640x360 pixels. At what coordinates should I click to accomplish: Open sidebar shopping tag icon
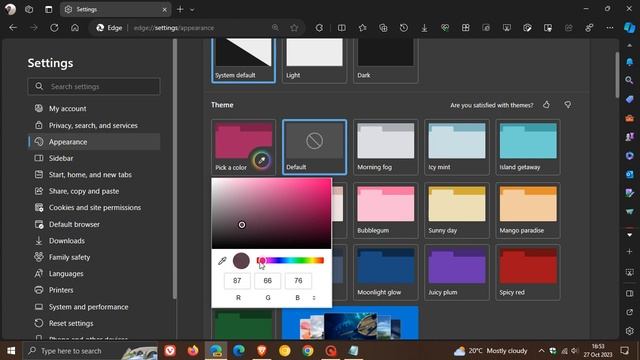[x=629, y=99]
